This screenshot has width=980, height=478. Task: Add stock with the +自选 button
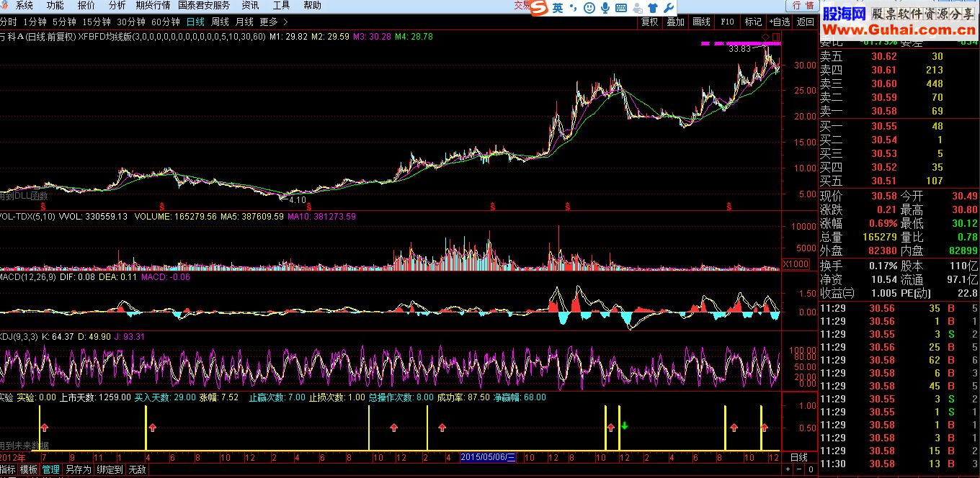point(780,22)
